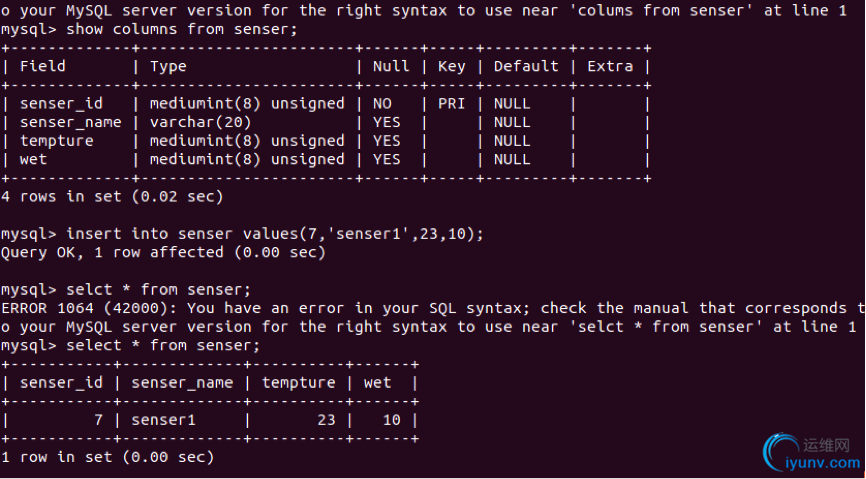Click the 1 row in set message
Image resolution: width=866 pixels, height=479 pixels.
[x=107, y=457]
